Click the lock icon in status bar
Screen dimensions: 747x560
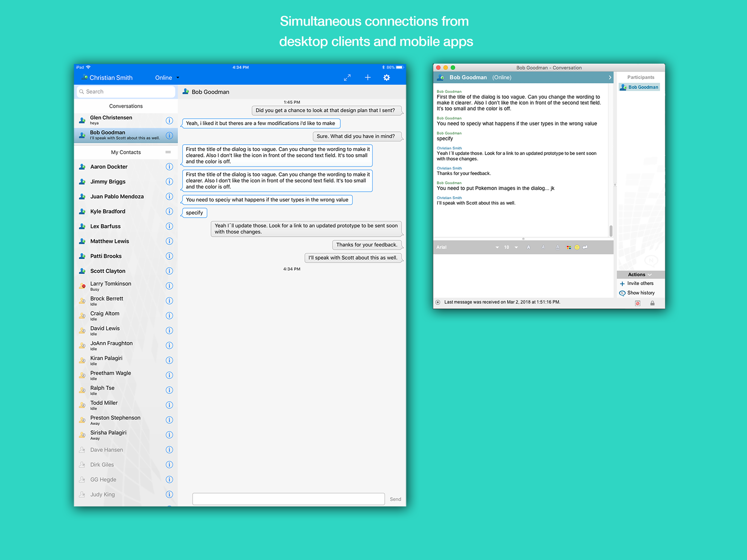(652, 303)
